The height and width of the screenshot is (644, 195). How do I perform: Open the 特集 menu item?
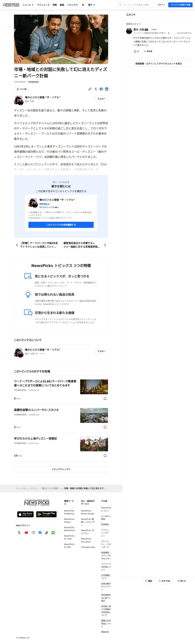55,5
